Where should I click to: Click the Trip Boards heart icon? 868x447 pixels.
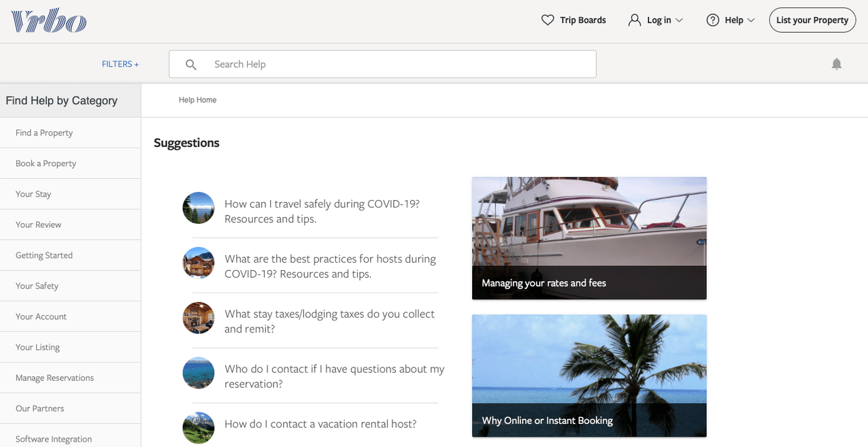pyautogui.click(x=548, y=20)
